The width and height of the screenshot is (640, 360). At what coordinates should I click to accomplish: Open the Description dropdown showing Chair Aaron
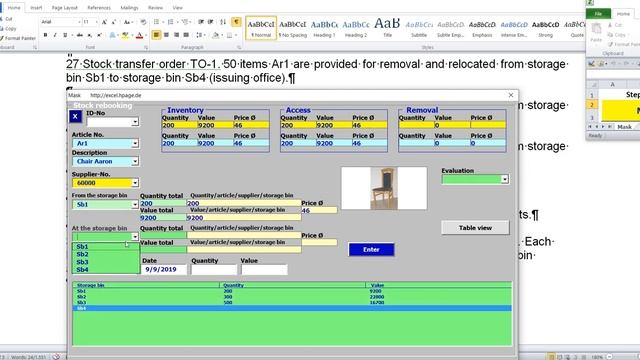click(135, 161)
